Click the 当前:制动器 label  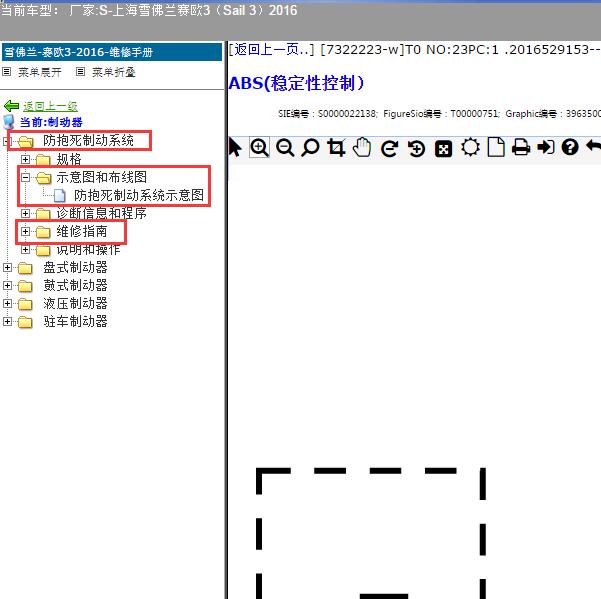51,122
